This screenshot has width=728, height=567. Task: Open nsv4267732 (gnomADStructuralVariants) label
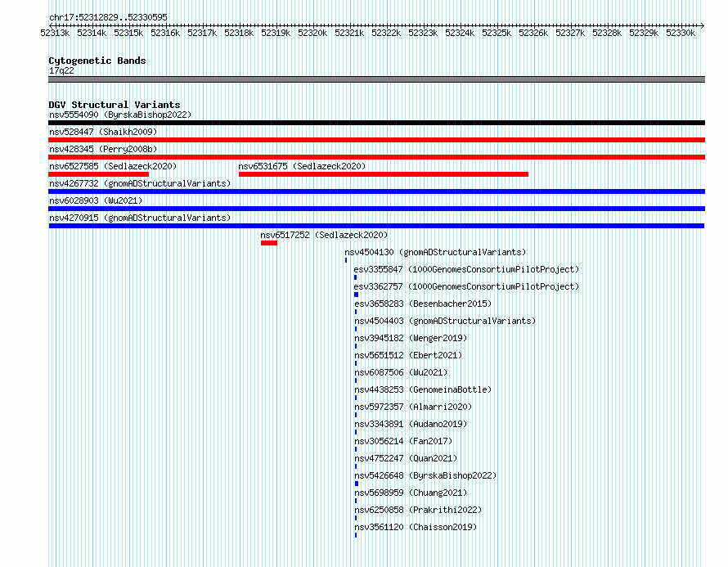point(140,183)
